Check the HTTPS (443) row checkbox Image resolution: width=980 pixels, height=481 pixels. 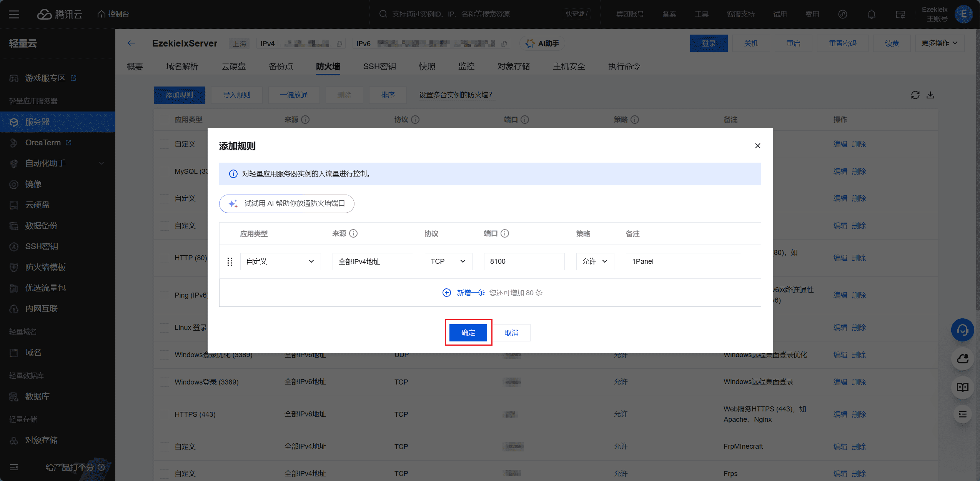click(x=165, y=414)
